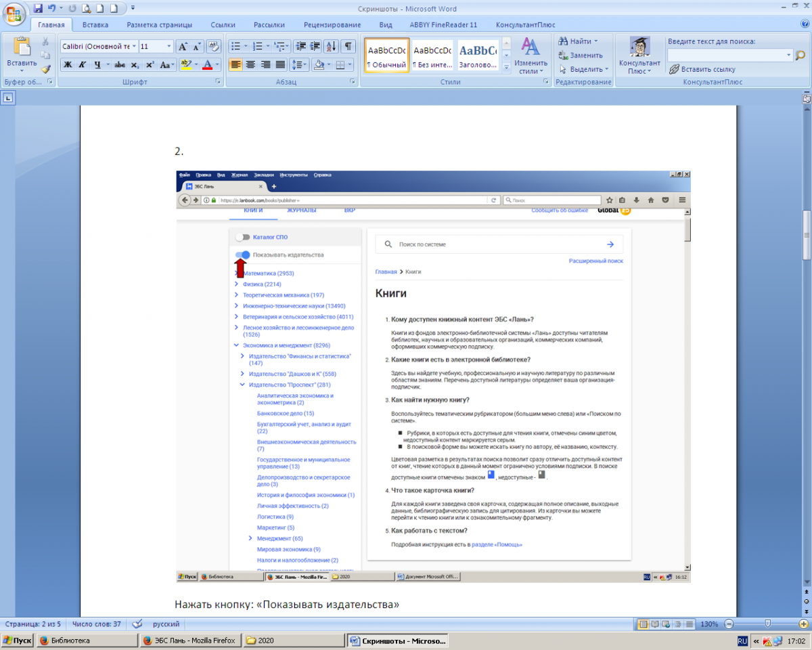Screen dimensions: 812x650
Task: Cut the selection with the scissors icon
Action: [x=45, y=41]
